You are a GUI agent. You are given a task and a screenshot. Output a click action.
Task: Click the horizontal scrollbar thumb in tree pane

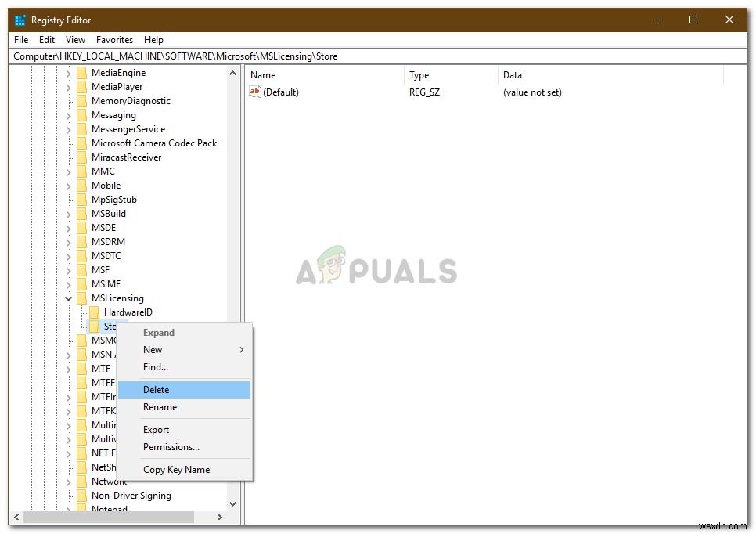[109, 517]
